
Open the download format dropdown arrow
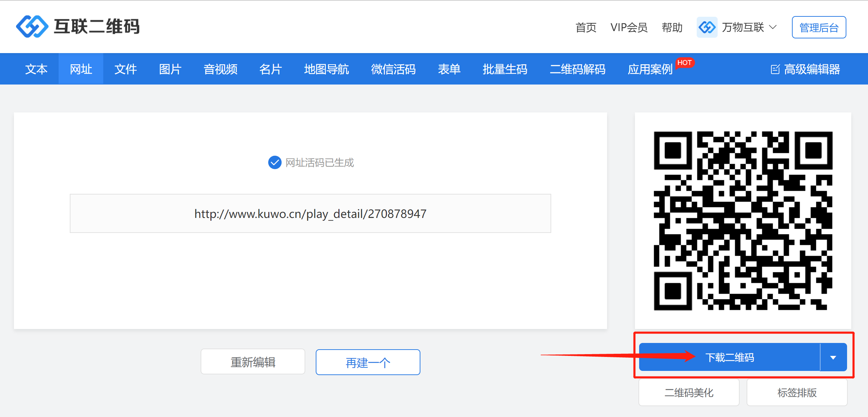coord(833,357)
